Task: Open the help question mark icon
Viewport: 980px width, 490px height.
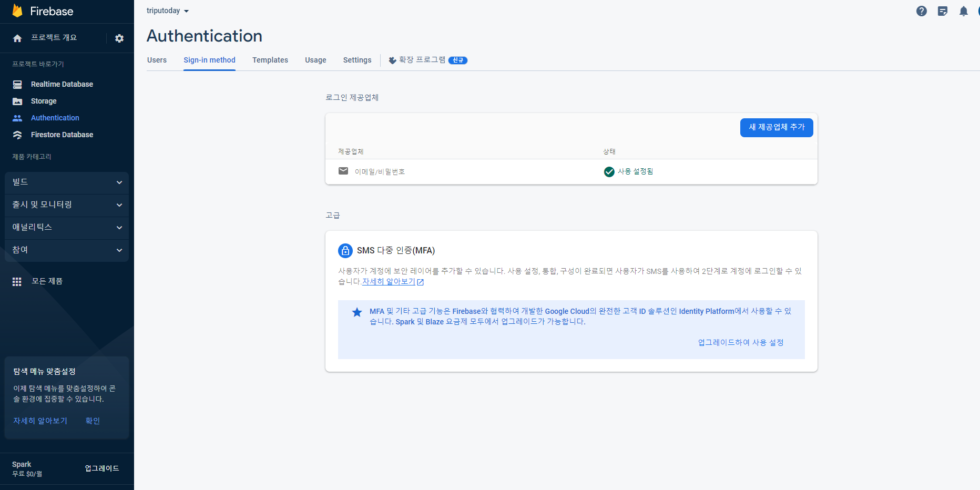Action: point(922,11)
